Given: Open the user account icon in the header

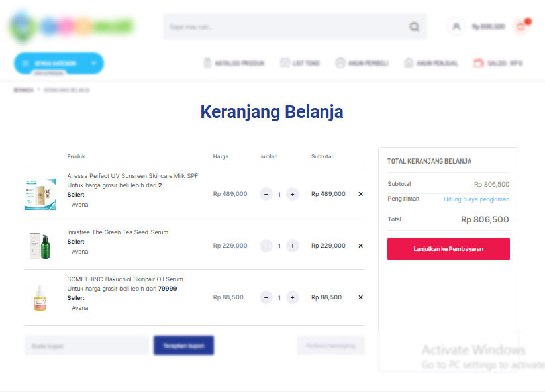Looking at the screenshot, I should click(456, 26).
